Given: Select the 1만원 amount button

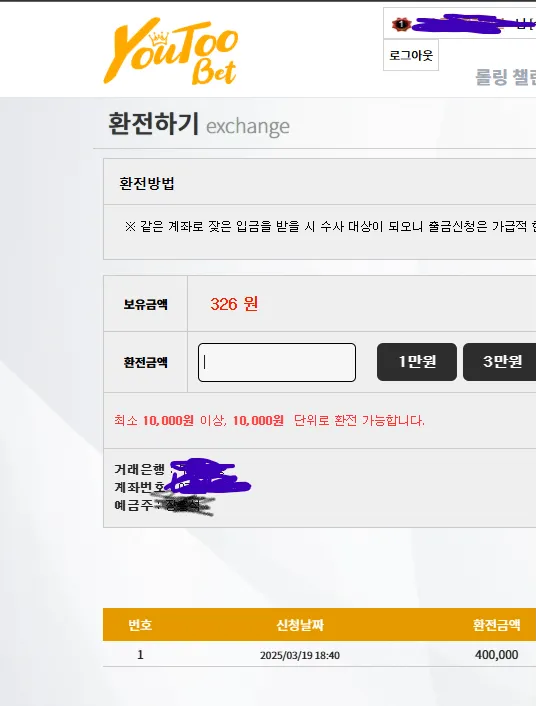Looking at the screenshot, I should click(417, 362).
